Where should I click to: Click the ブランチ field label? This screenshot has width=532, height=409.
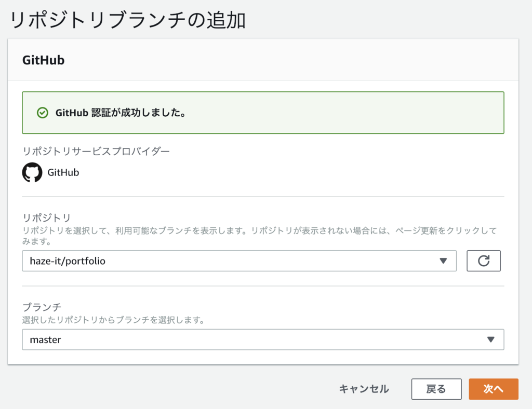click(x=42, y=307)
